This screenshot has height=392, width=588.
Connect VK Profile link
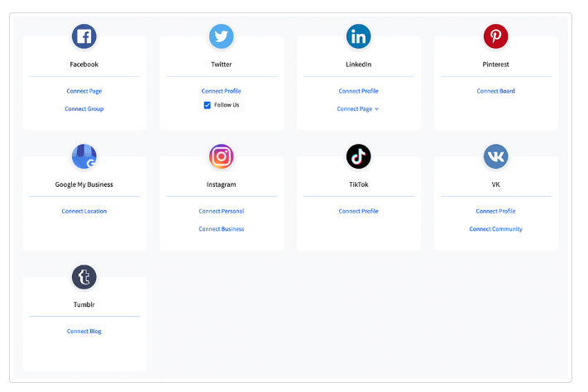tap(495, 211)
